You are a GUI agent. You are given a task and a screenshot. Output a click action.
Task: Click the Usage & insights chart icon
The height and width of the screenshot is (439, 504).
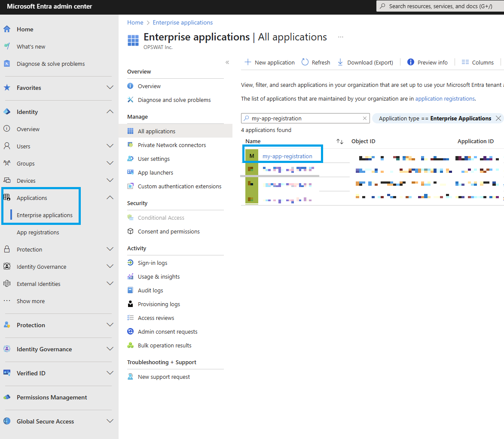point(130,276)
